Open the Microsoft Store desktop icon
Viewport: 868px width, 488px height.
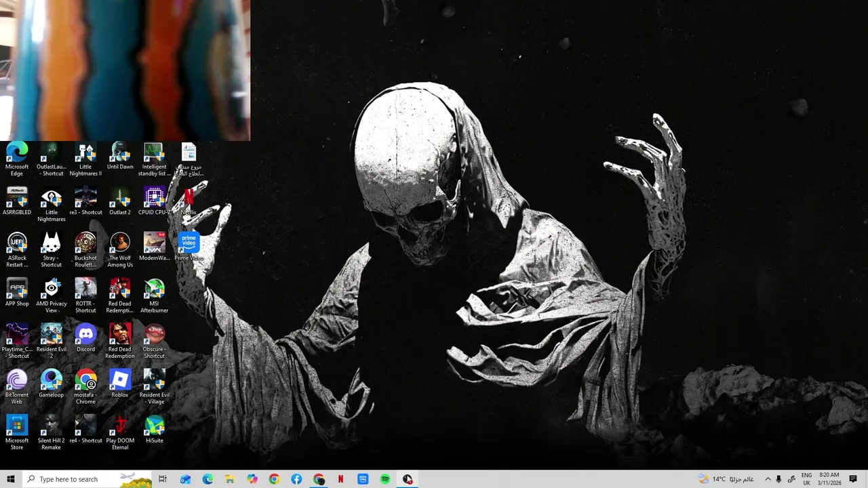(x=17, y=432)
